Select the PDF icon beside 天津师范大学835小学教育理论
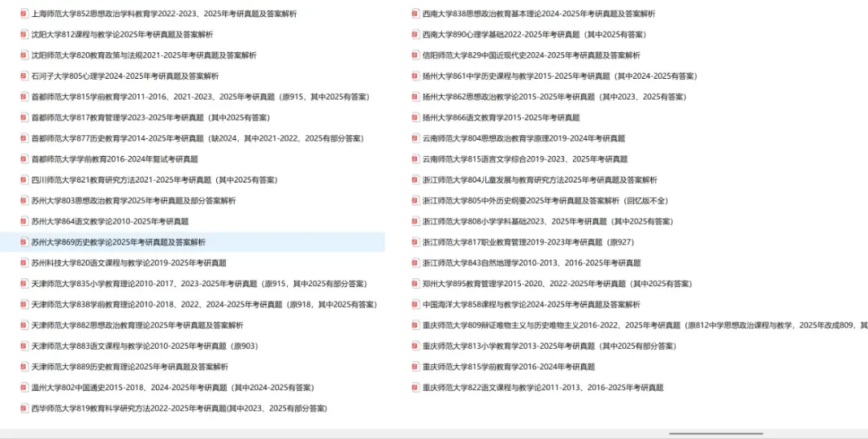This screenshot has width=868, height=439. pos(24,284)
